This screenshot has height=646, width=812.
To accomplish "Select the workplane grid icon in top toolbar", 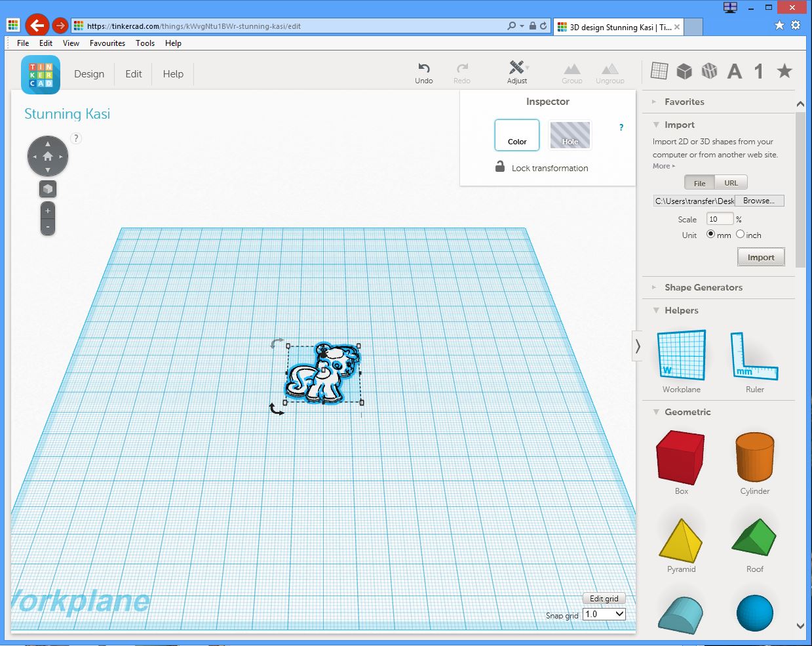I will [x=659, y=71].
